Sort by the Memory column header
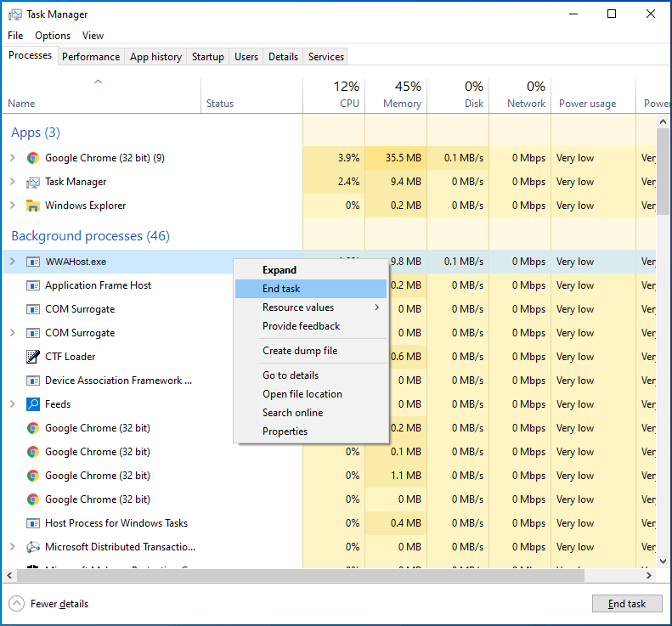 tap(396, 95)
